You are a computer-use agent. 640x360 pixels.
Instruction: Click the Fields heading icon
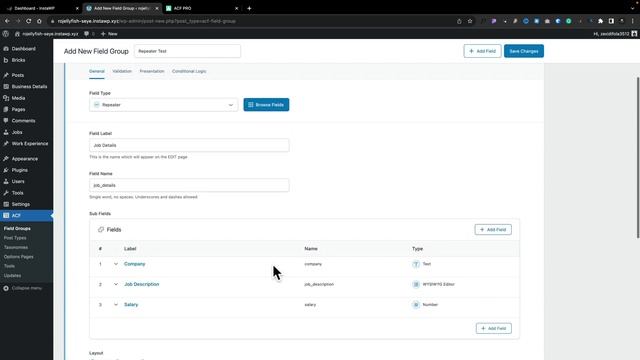(x=101, y=230)
